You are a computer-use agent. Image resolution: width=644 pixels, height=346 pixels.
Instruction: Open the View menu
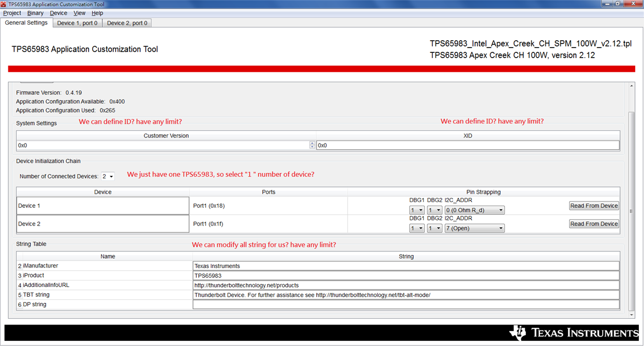80,13
